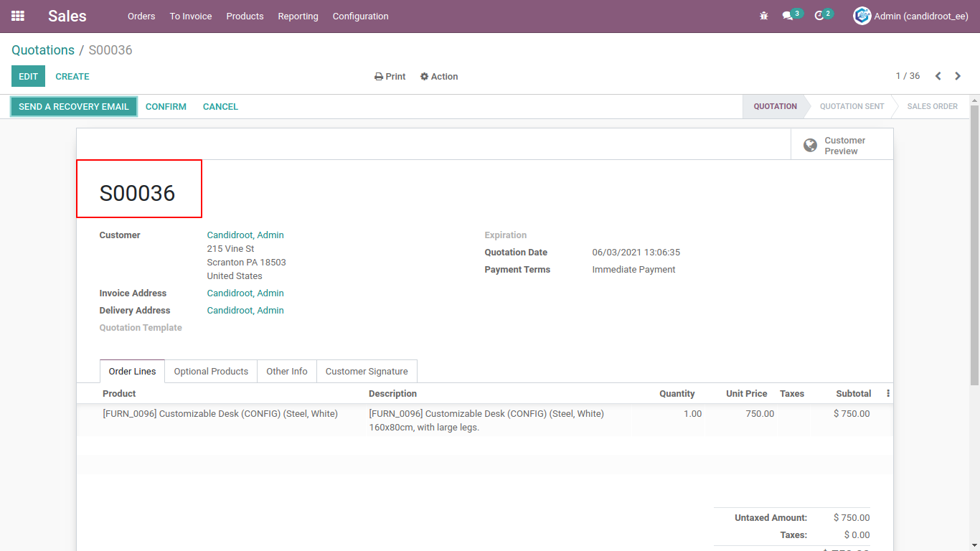Click the Quotation status stage

[775, 106]
